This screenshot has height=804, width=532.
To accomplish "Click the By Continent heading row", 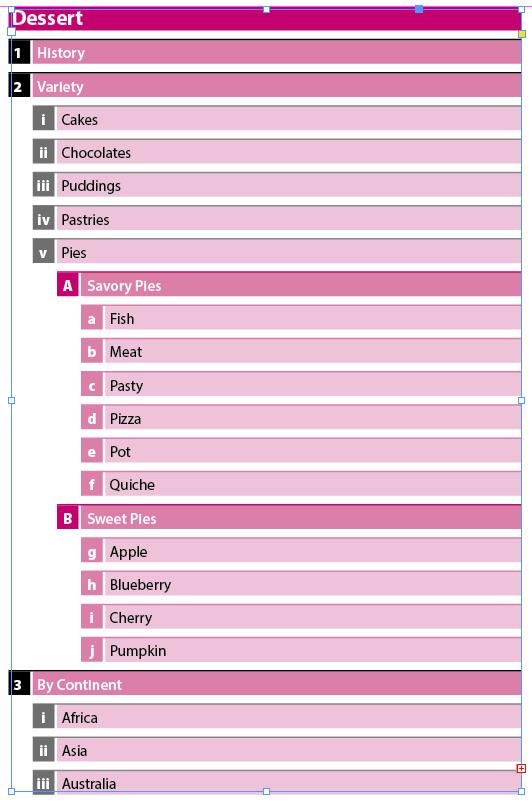I will 265,684.
